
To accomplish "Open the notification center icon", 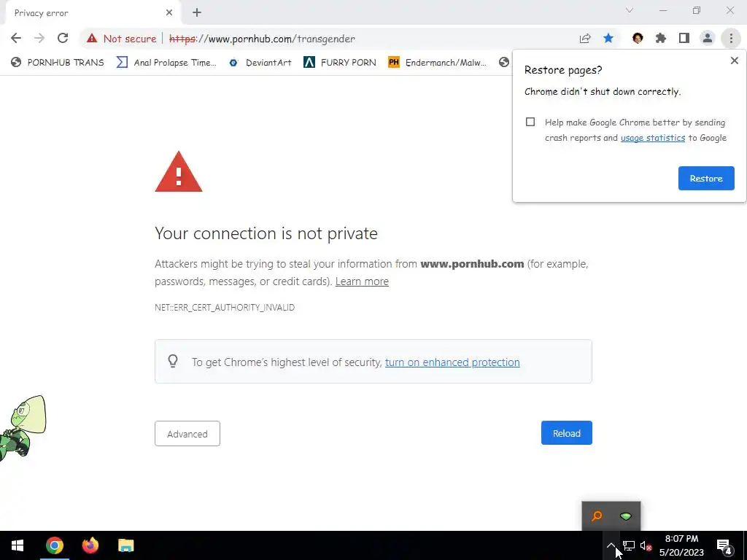I will coord(724,546).
